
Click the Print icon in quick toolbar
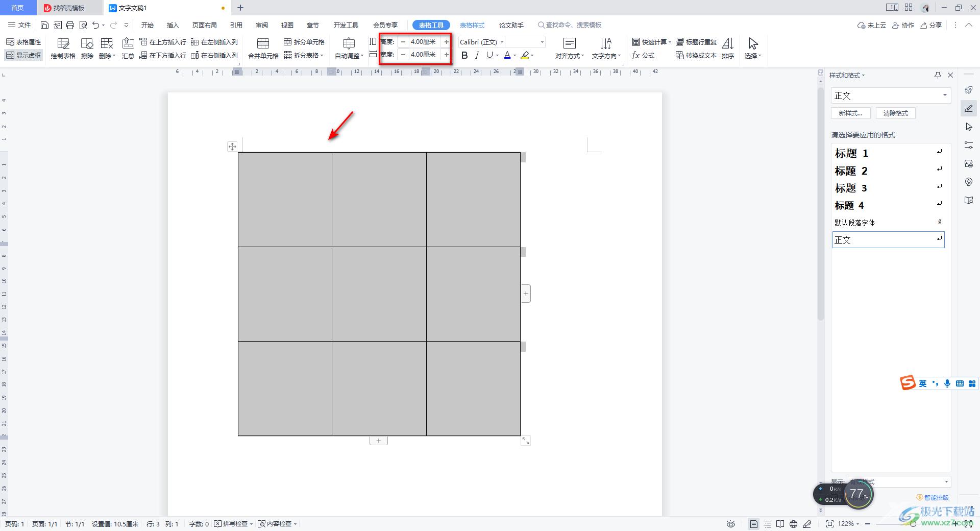pos(70,25)
